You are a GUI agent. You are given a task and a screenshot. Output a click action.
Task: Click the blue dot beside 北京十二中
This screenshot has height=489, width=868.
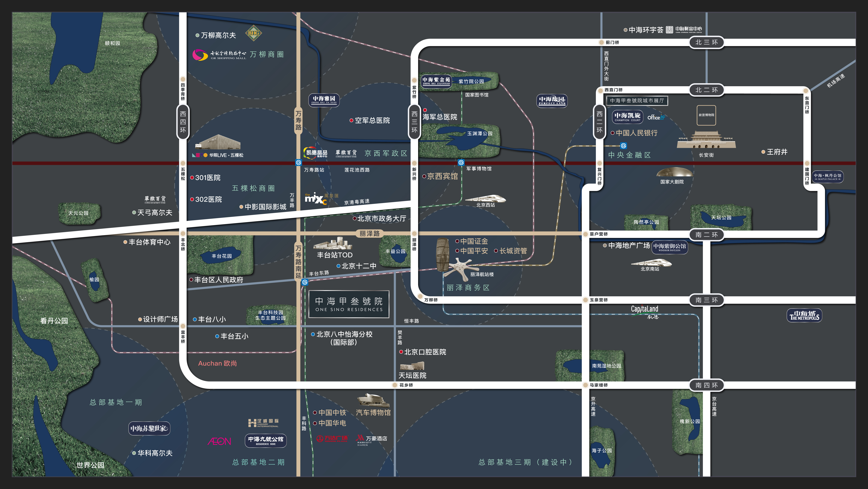[339, 266]
